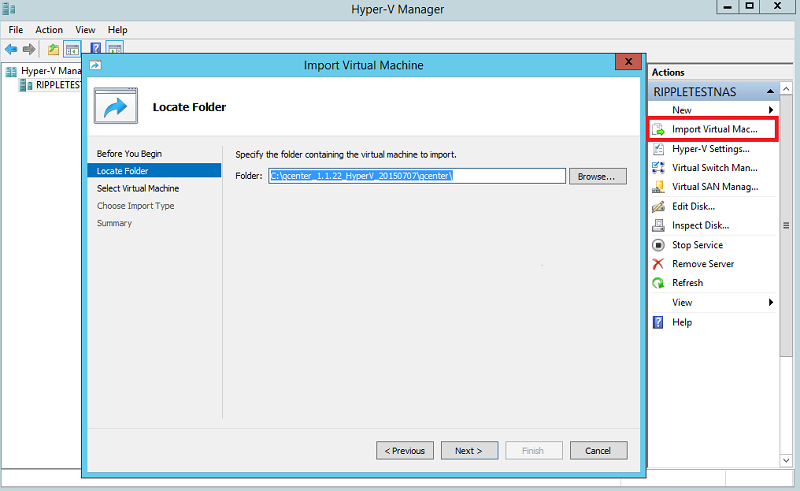
Task: Click the Back arrow toolbar icon
Action: coord(11,50)
